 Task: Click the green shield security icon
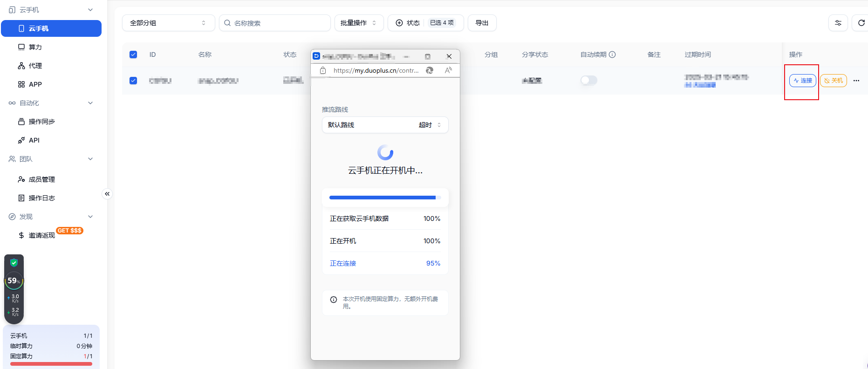[x=14, y=262]
